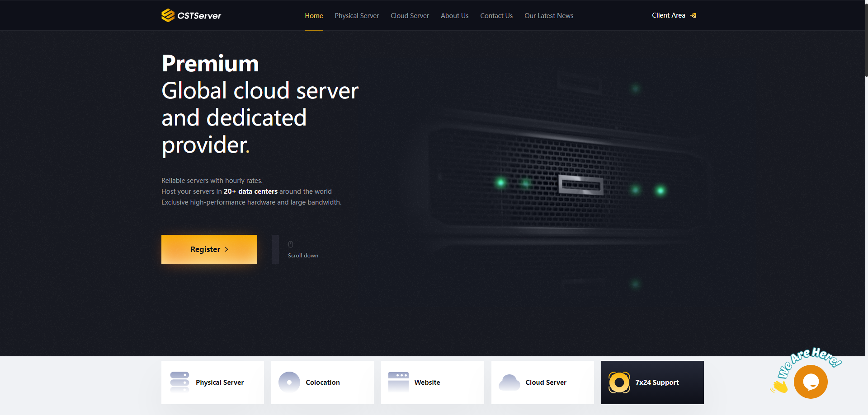Click the Scroll down mouse icon
The width and height of the screenshot is (868, 415).
coord(291,244)
